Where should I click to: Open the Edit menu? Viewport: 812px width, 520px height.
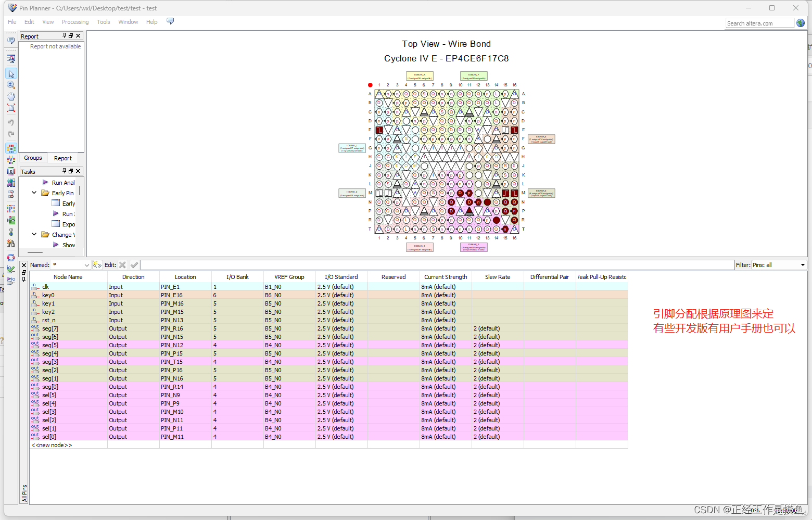click(29, 22)
